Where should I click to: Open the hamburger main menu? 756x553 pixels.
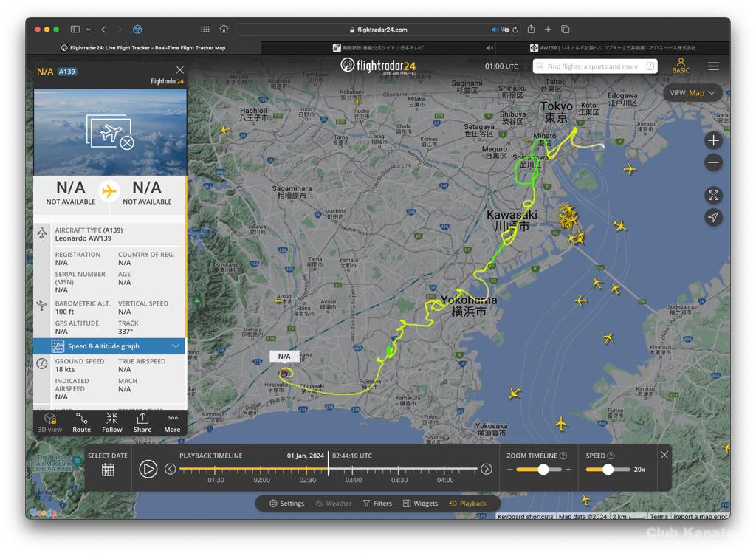pos(713,66)
